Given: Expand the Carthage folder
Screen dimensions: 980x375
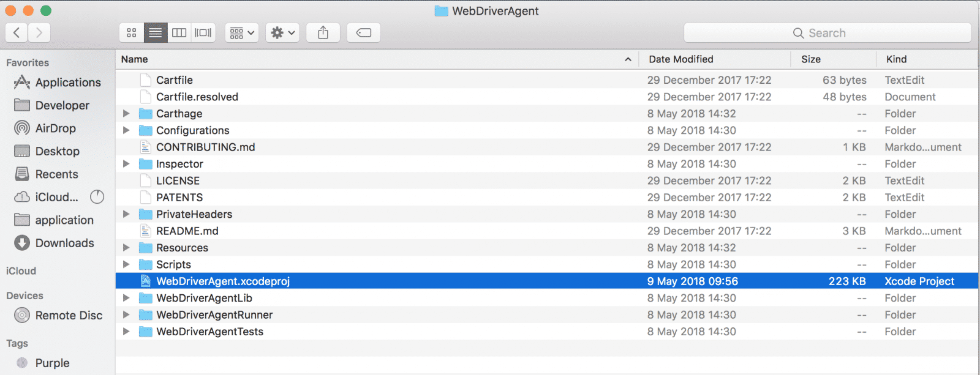Looking at the screenshot, I should tap(126, 114).
